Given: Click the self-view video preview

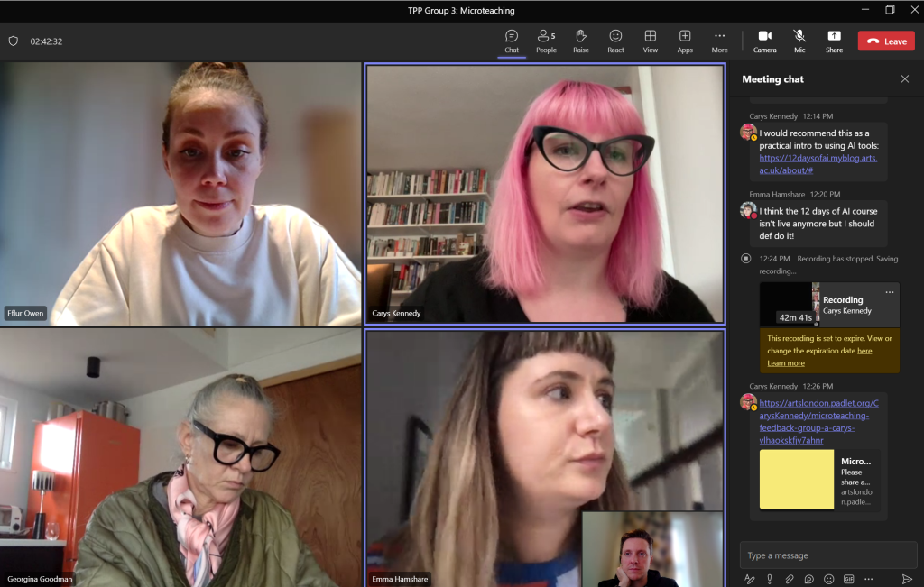Looking at the screenshot, I should click(653, 549).
